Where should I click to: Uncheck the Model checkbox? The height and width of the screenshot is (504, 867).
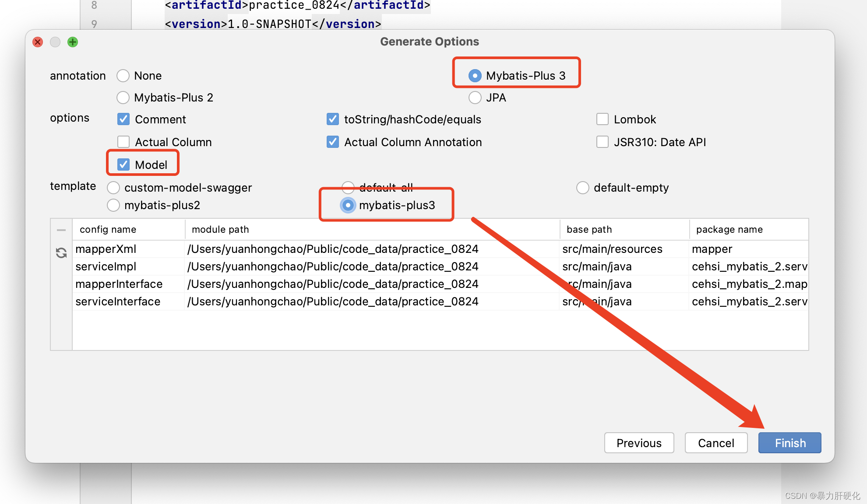[x=123, y=165]
